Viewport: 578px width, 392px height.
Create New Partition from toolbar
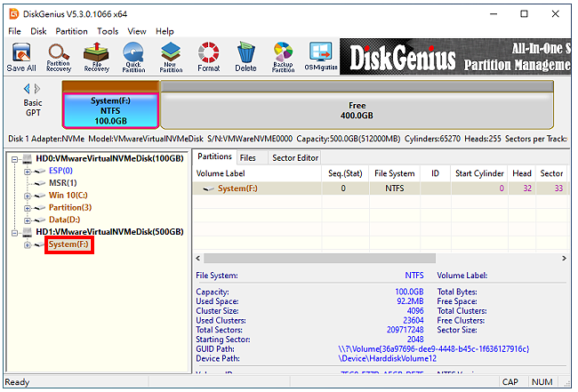coord(171,57)
